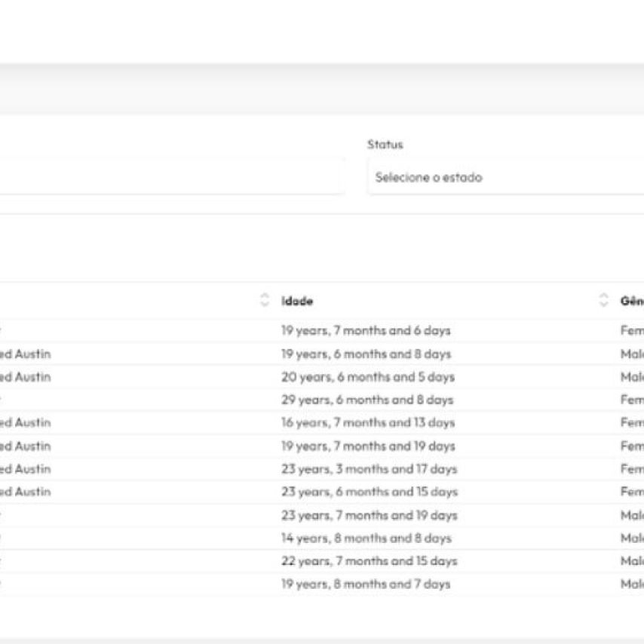
Task: Select row with 14 years, 8 months and 8 days
Action: [366, 538]
